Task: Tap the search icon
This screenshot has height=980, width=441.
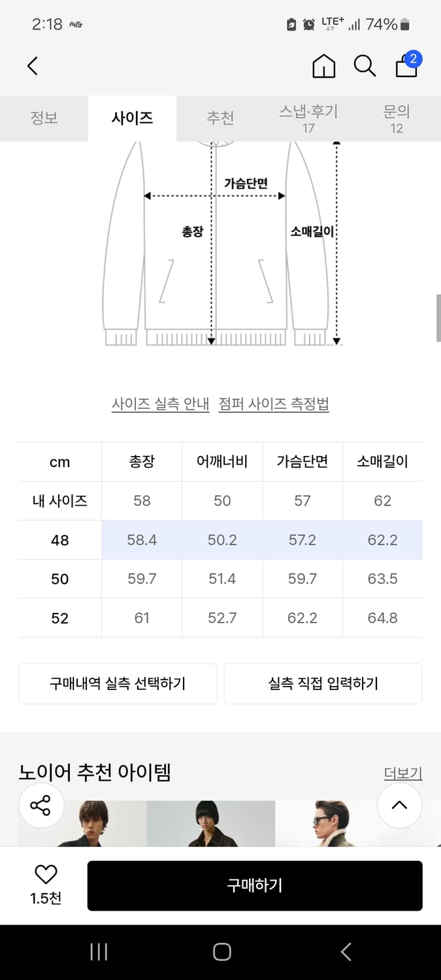Action: click(x=365, y=66)
